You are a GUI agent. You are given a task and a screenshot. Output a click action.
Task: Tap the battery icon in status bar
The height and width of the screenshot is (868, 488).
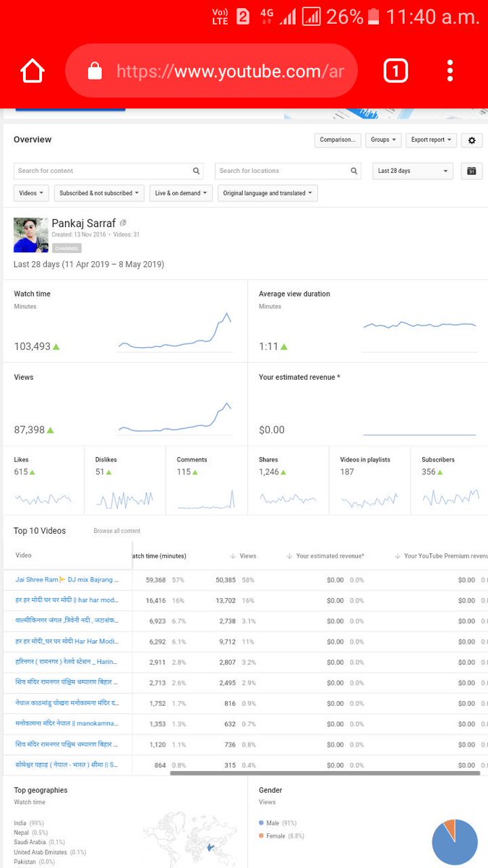click(x=374, y=16)
